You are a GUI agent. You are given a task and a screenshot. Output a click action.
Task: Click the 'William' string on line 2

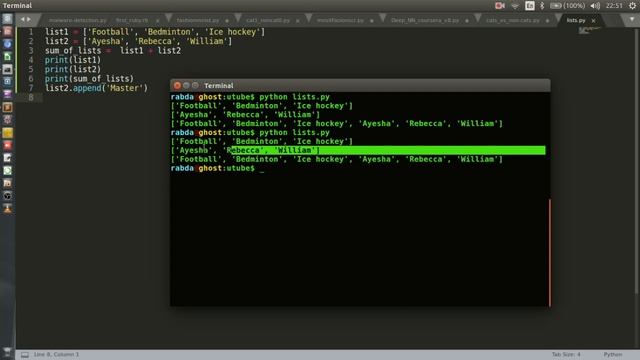click(x=206, y=41)
